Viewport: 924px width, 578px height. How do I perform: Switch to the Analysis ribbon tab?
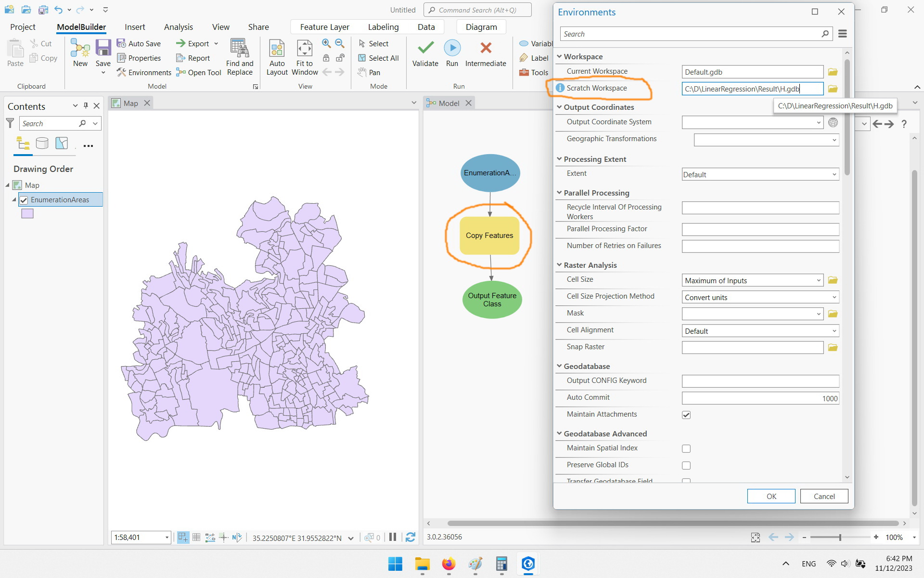click(178, 27)
